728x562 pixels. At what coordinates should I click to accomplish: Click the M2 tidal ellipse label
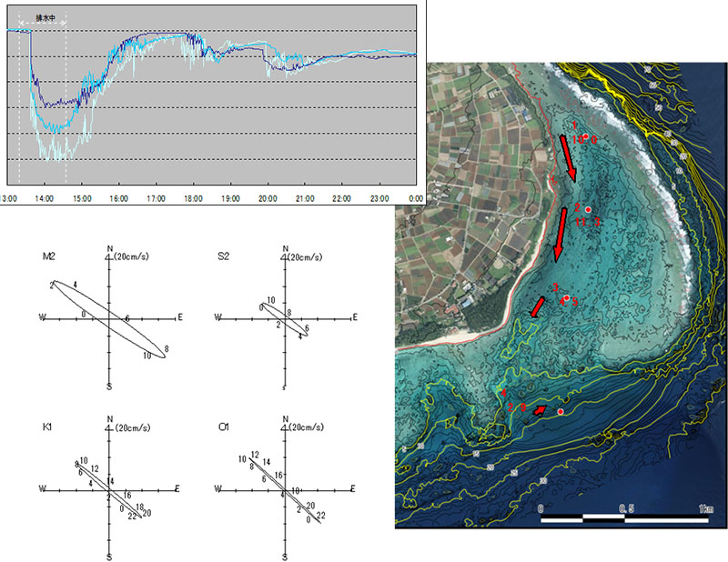47,258
